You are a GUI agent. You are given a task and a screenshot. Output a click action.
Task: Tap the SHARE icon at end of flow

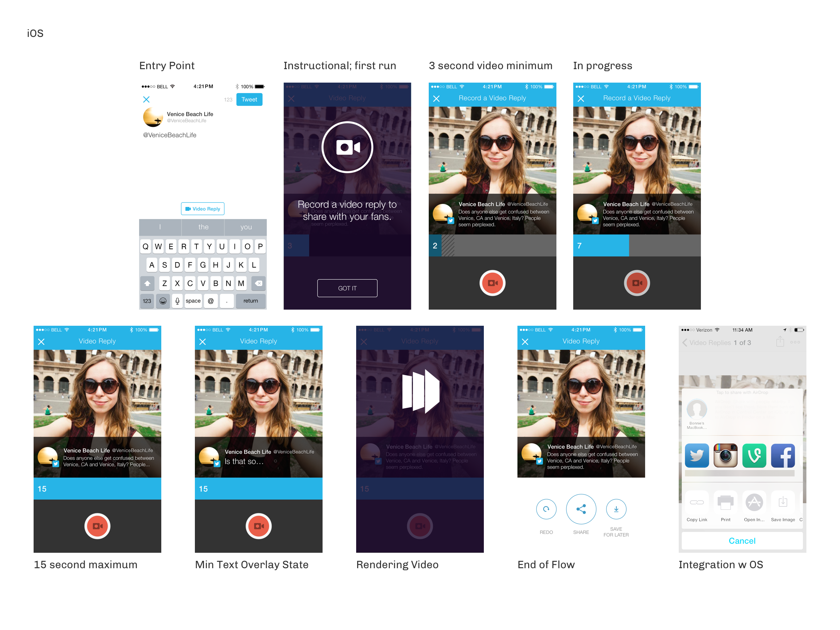pyautogui.click(x=582, y=509)
